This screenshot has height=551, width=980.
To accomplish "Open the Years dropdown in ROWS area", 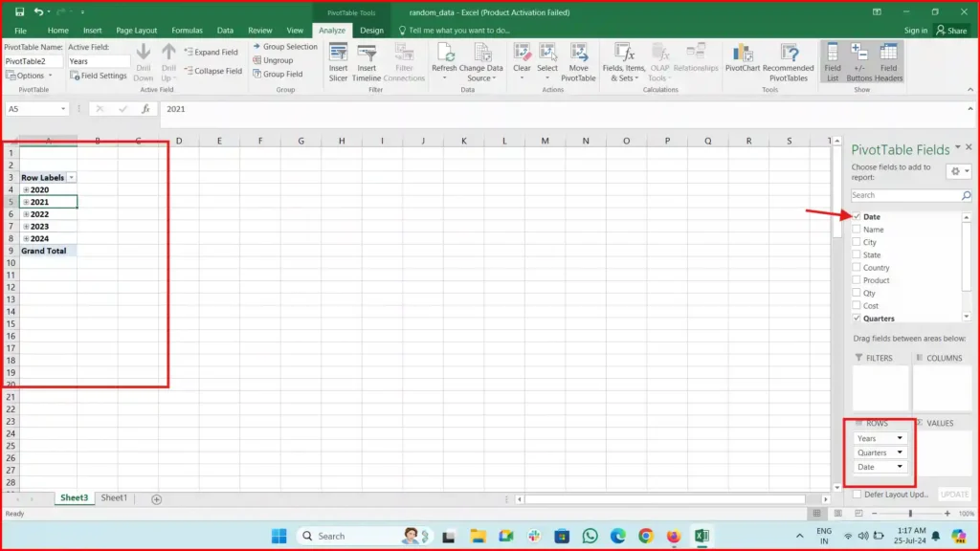I will point(899,437).
